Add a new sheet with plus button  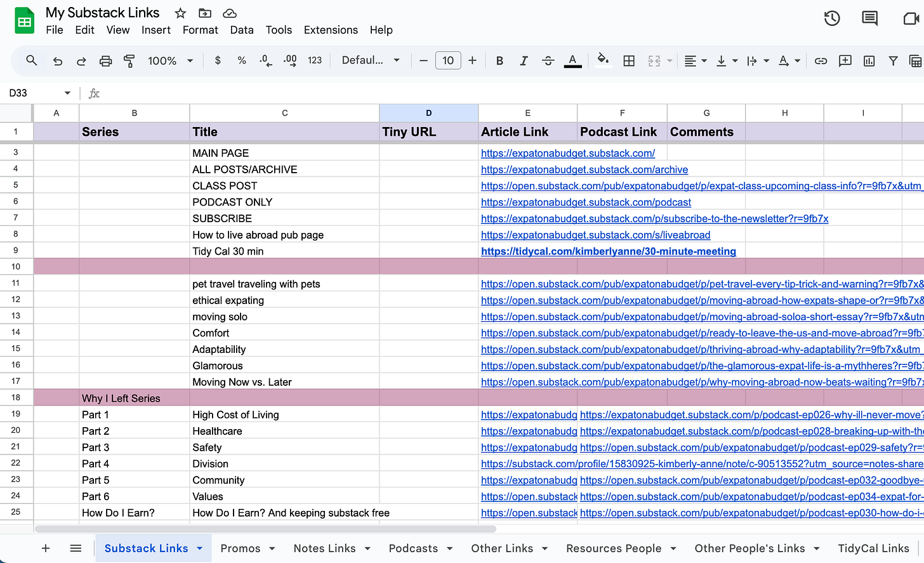click(x=46, y=548)
